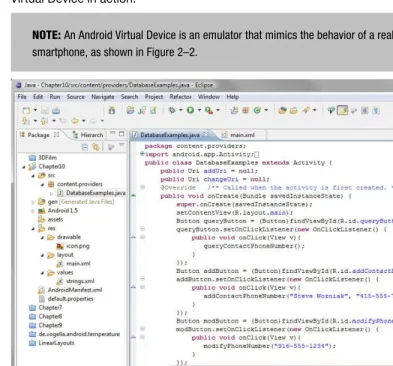Open the Edit menu
The width and height of the screenshot is (393, 366).
[x=38, y=97]
